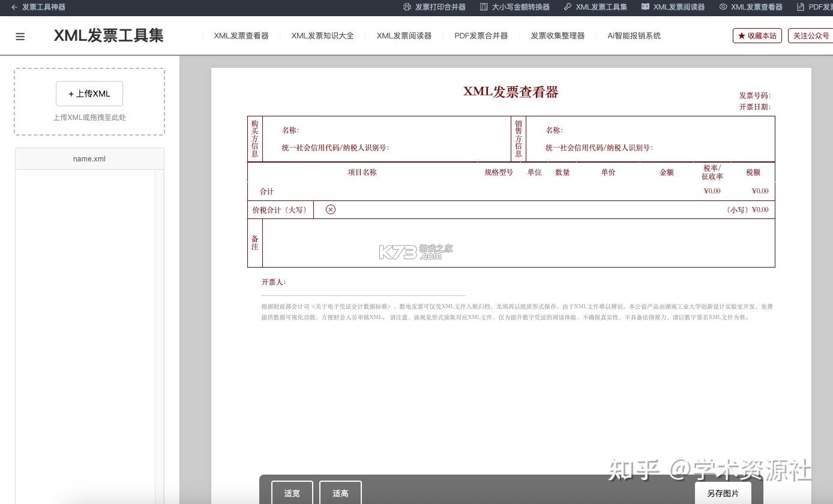Click the 开票日期 label
Viewport: 833px width, 504px height.
tap(755, 107)
